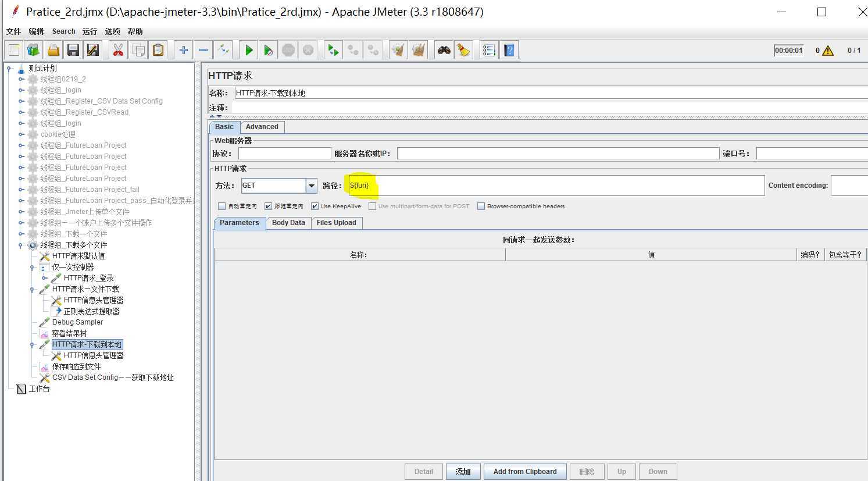Open the Search menu
Viewport: 868px width, 481px height.
[x=63, y=31]
